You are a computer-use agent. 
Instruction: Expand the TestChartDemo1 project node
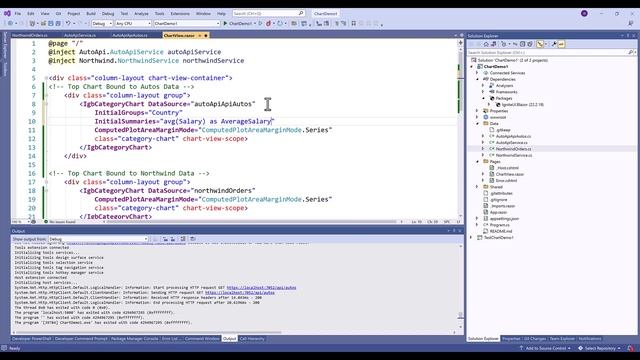[x=472, y=238]
